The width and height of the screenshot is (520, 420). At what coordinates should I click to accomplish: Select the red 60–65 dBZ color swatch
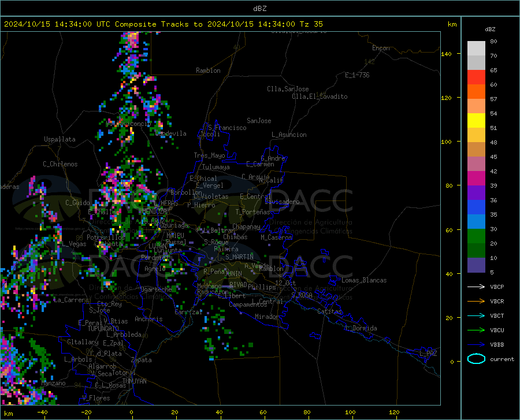tap(476, 77)
